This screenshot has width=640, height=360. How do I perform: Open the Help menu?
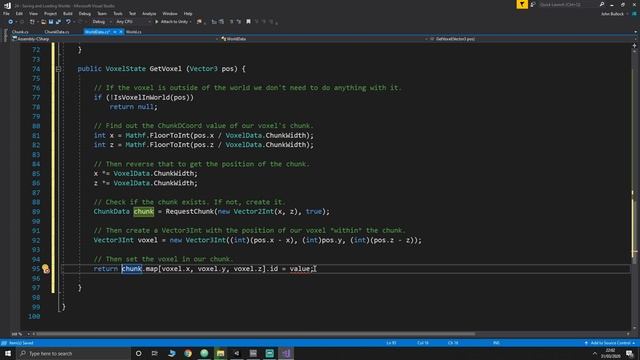[x=188, y=13]
